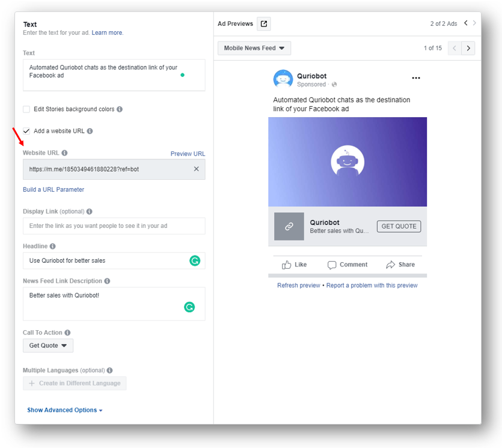Click the Headline input field
This screenshot has height=448, width=502.
(x=114, y=260)
